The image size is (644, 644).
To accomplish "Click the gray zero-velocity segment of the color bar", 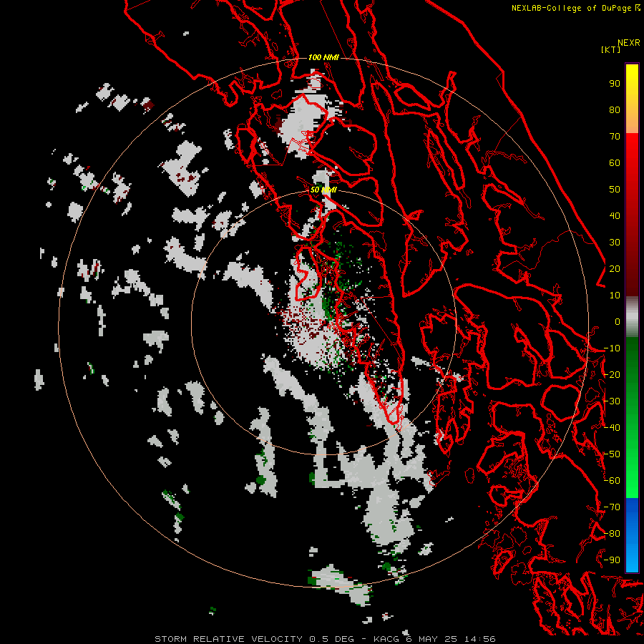I will 632,317.
